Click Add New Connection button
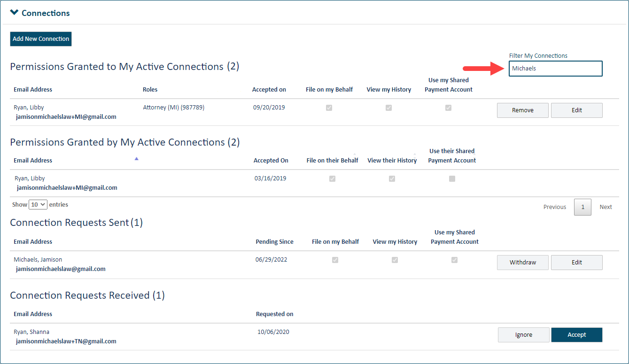629x364 pixels. (x=41, y=39)
